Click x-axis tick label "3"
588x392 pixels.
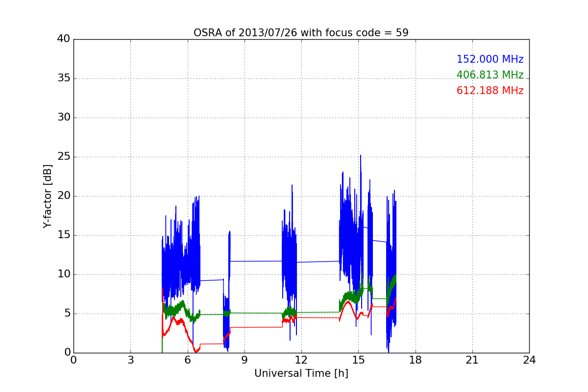click(x=130, y=360)
